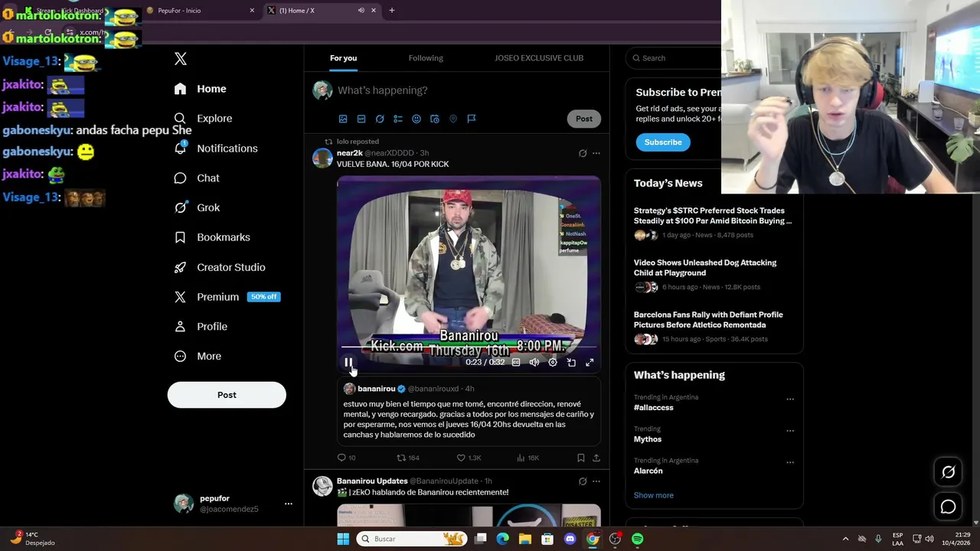Open bananirou quoted post author

376,389
